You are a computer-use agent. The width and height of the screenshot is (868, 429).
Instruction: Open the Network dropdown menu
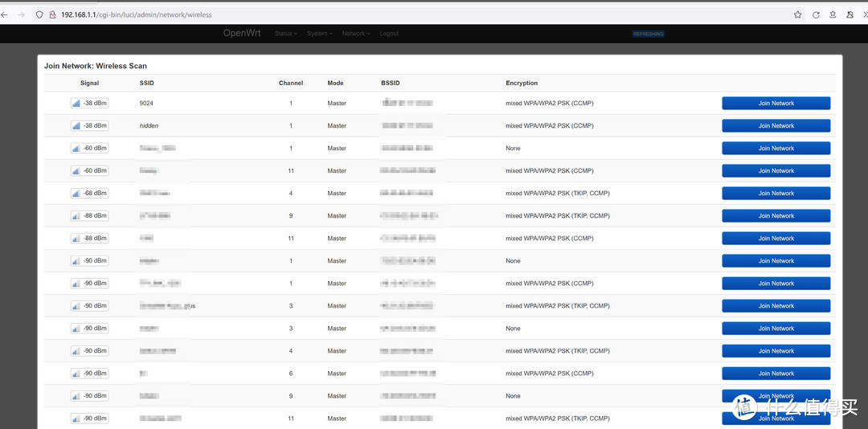tap(355, 34)
